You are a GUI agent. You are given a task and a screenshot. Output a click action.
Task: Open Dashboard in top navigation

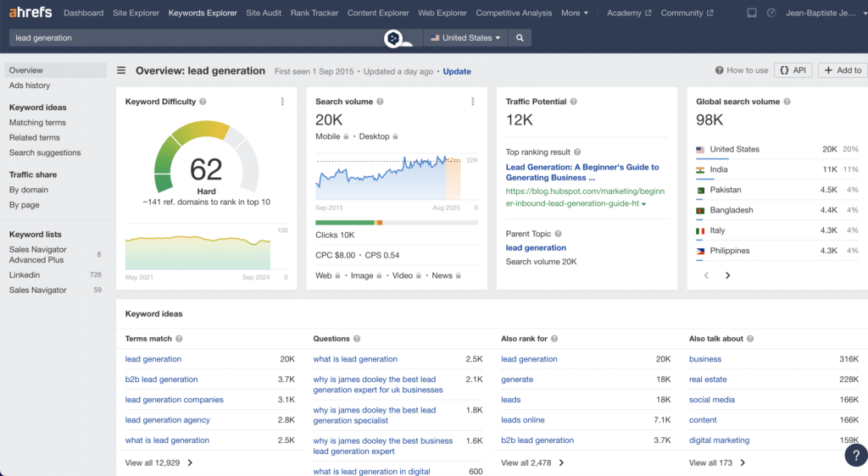pyautogui.click(x=84, y=13)
